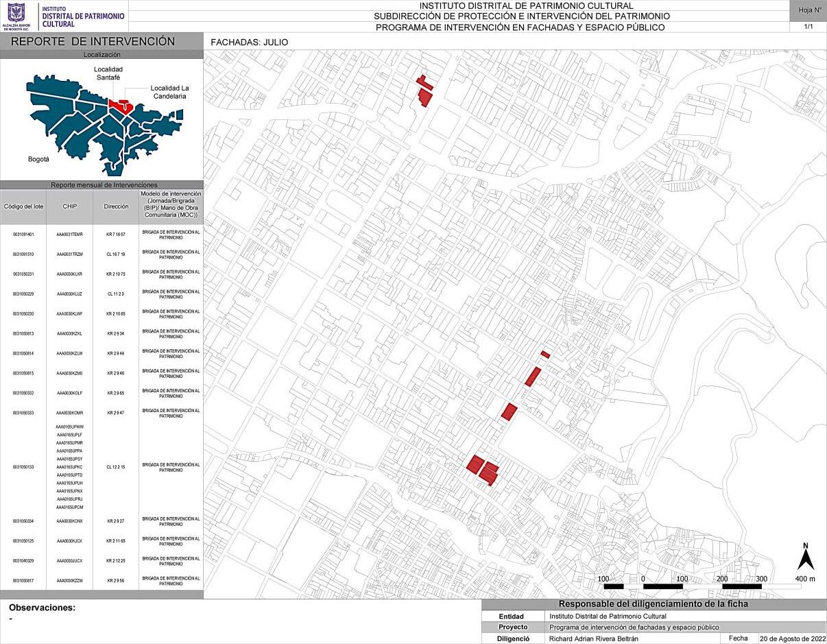Click lot code 0031091401
Viewport: 827px width, 644px height.
[23, 235]
